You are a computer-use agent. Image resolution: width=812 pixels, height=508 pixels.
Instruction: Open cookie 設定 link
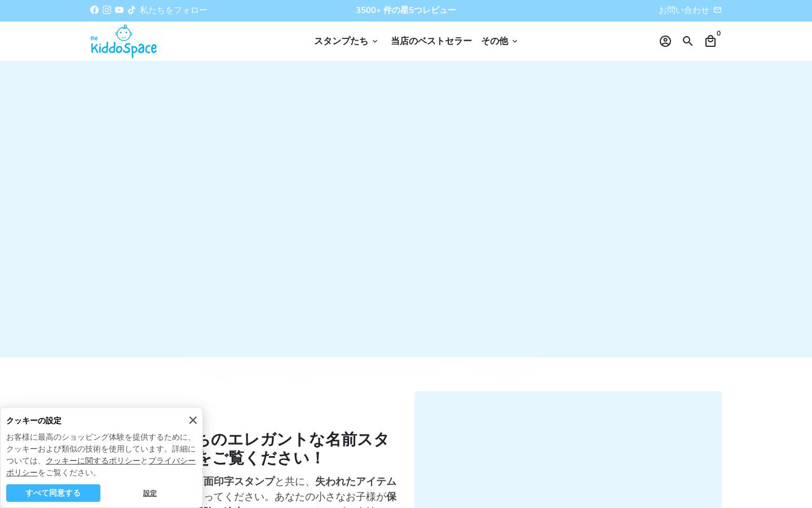pyautogui.click(x=150, y=493)
